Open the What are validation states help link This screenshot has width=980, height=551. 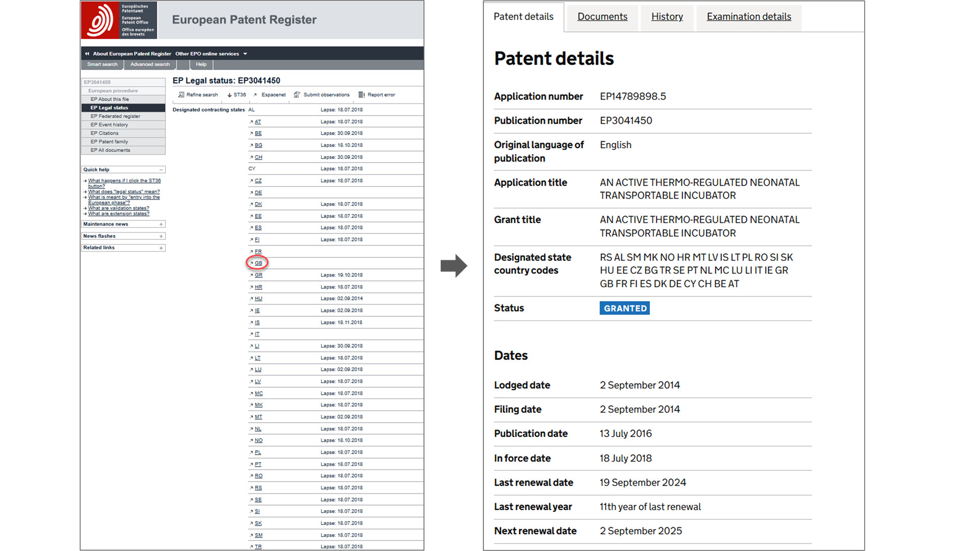118,208
